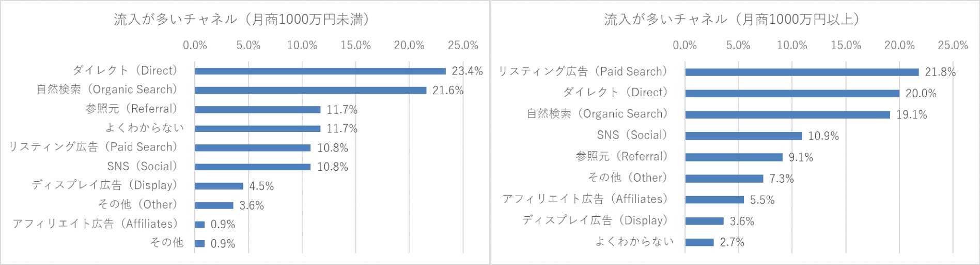Screen dimensions: 980x265
Task: Select the Paid Search 21.8% bar
Action: pos(802,72)
